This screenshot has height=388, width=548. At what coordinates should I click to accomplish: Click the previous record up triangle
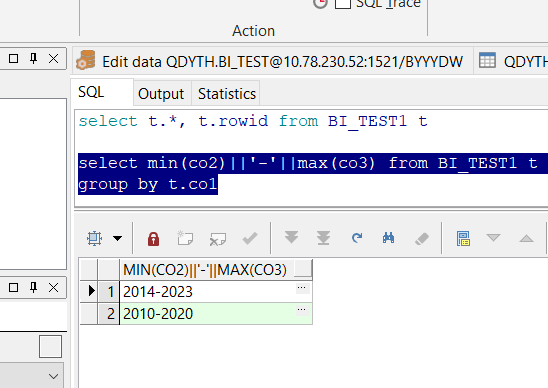[526, 239]
